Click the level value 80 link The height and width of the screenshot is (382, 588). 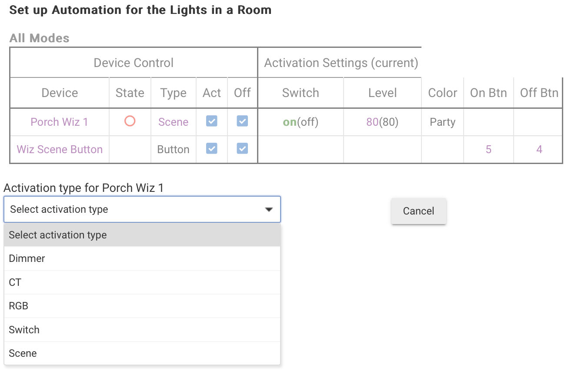tap(372, 122)
